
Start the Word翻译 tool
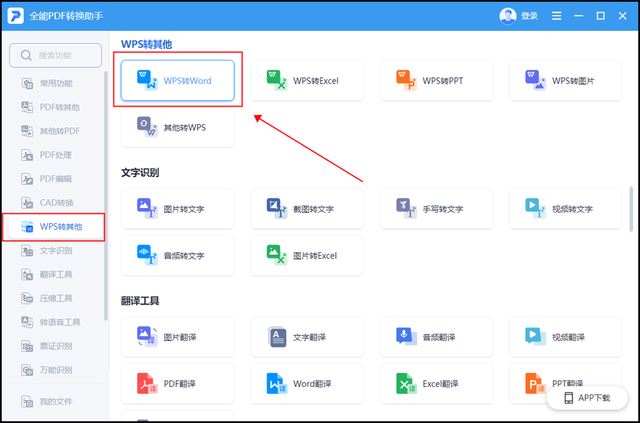tap(307, 384)
